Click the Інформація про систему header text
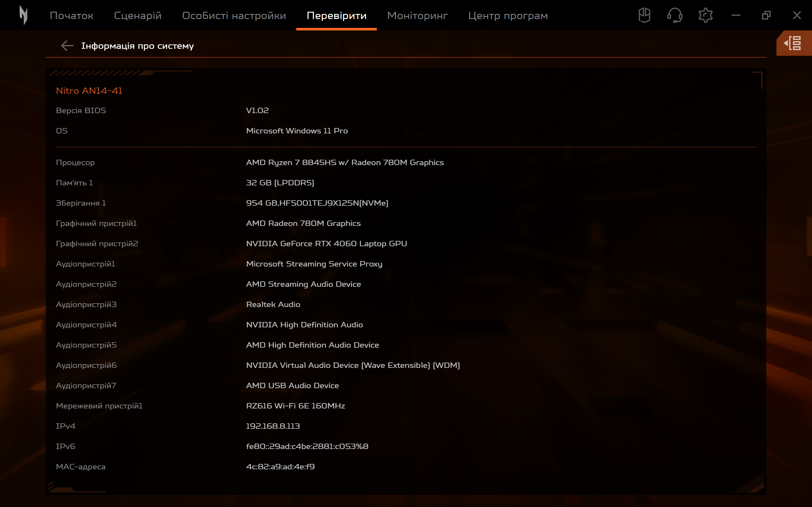The width and height of the screenshot is (812, 507). [138, 45]
